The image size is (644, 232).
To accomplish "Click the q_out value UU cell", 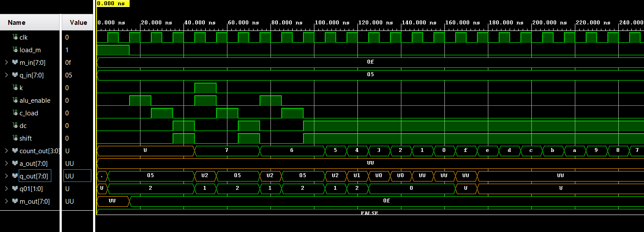I will pos(77,176).
